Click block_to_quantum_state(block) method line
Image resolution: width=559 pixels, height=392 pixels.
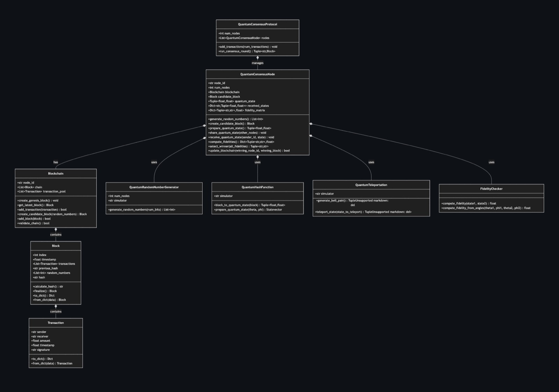coord(249,205)
